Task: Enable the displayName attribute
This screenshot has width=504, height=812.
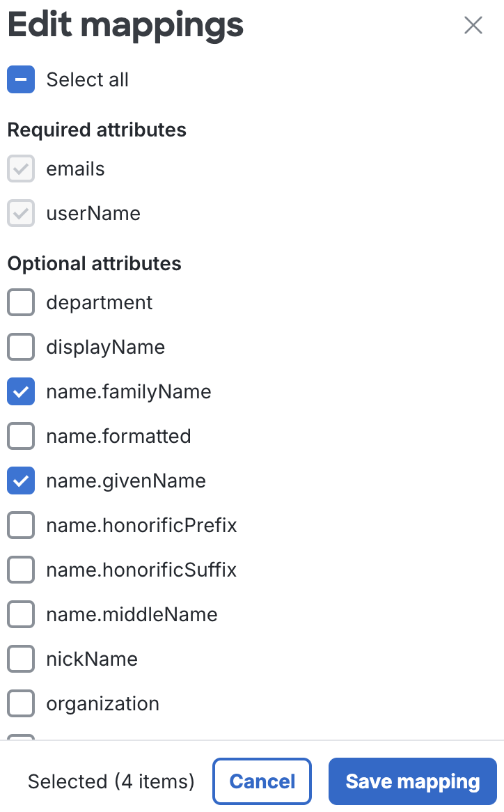Action: point(21,347)
